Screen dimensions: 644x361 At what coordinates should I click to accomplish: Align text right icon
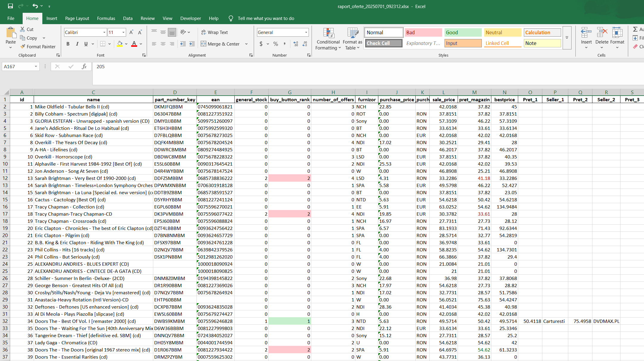pos(172,44)
